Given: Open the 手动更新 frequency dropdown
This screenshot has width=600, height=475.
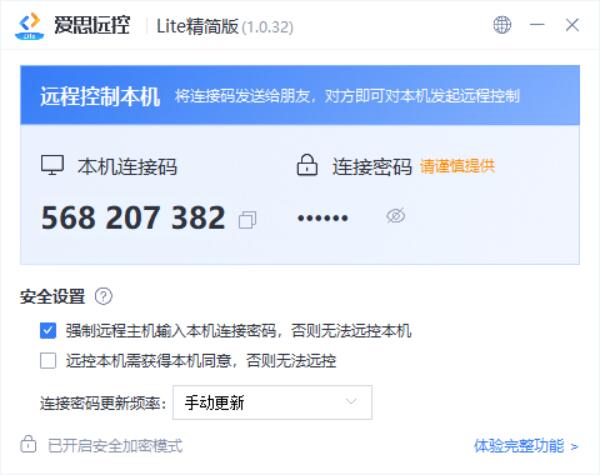Looking at the screenshot, I should 272,402.
